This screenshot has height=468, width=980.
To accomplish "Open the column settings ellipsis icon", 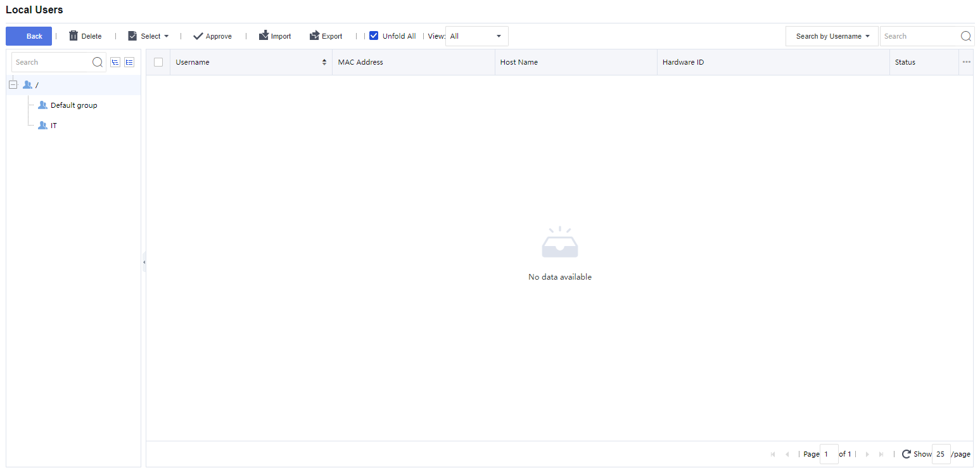I will tap(966, 62).
